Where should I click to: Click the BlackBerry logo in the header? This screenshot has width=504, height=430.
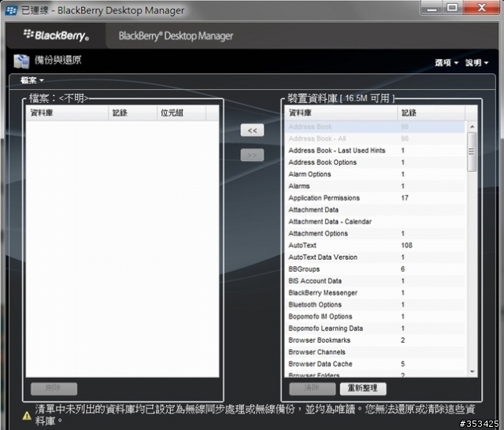pos(56,35)
